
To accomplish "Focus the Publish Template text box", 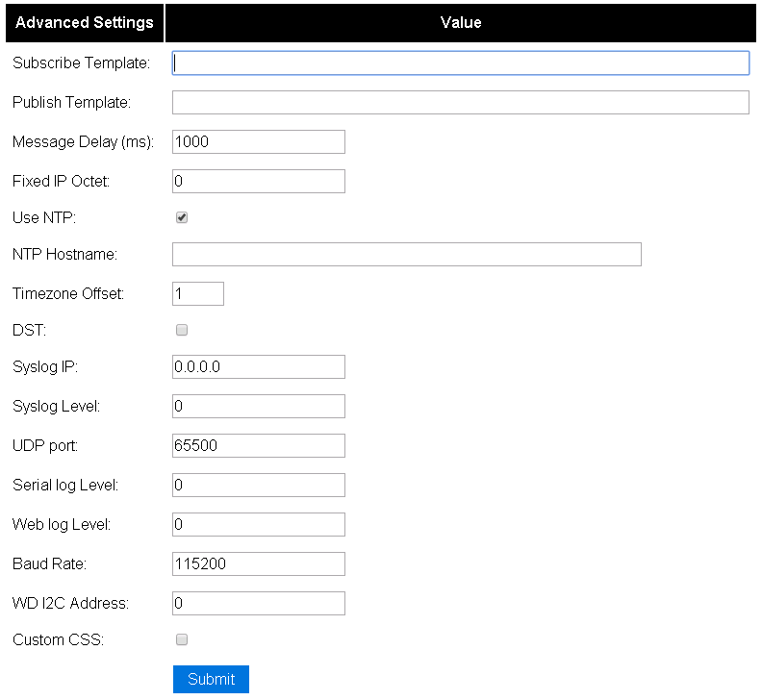I will (x=461, y=103).
